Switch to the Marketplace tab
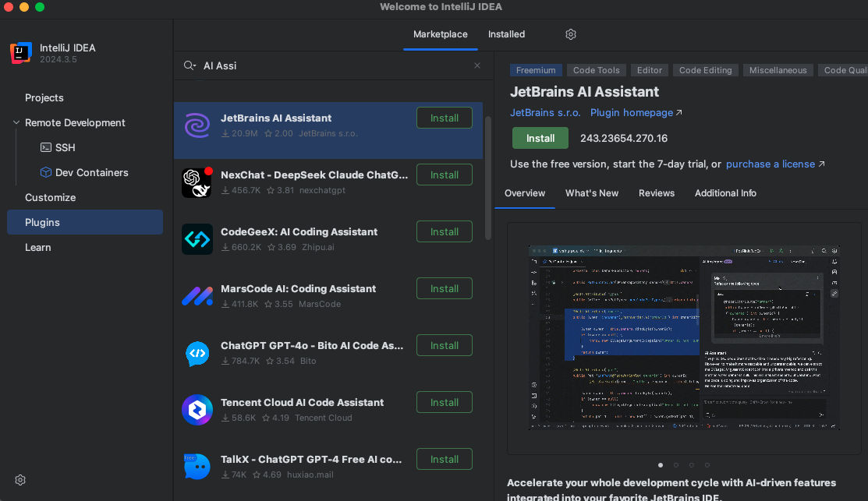The image size is (868, 501). click(x=440, y=34)
